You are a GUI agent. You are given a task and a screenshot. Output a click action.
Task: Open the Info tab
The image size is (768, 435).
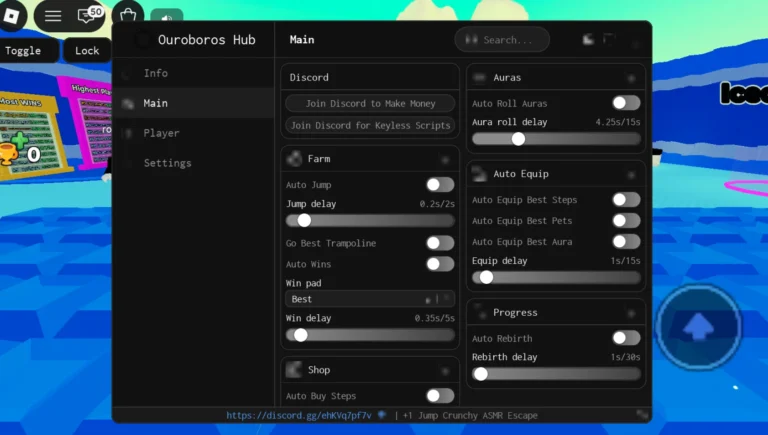point(193,73)
